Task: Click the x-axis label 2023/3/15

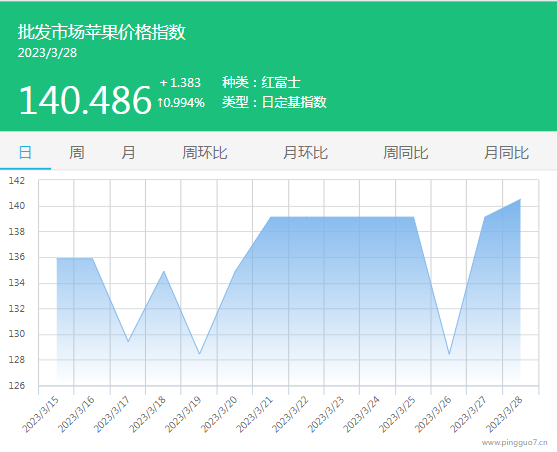Action: click(40, 415)
